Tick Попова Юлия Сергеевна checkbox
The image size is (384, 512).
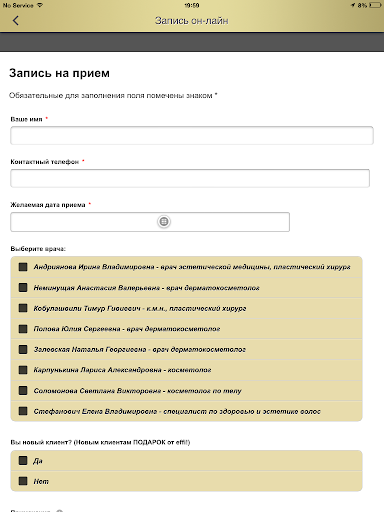[x=23, y=329]
